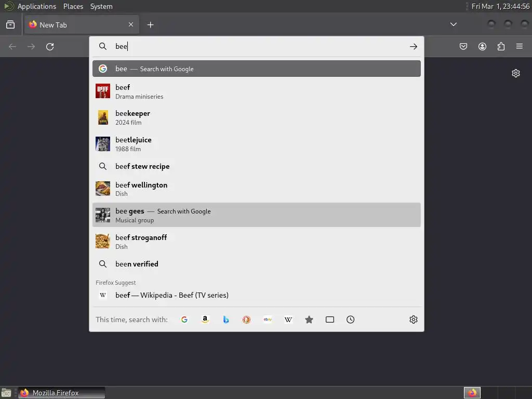Image resolution: width=532 pixels, height=399 pixels.
Task: Choose the 'beetlejuice' 1988 film suggestion
Action: tap(257, 144)
